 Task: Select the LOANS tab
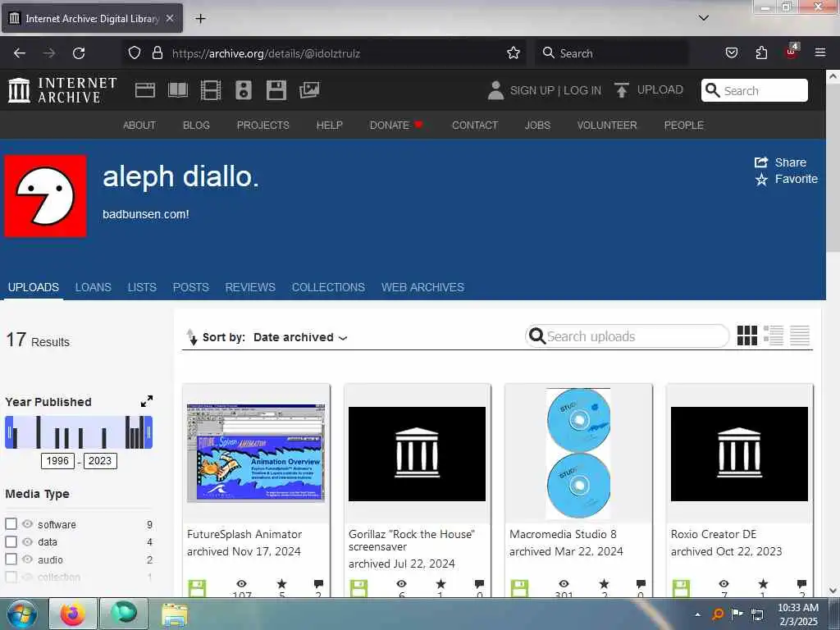pyautogui.click(x=94, y=287)
